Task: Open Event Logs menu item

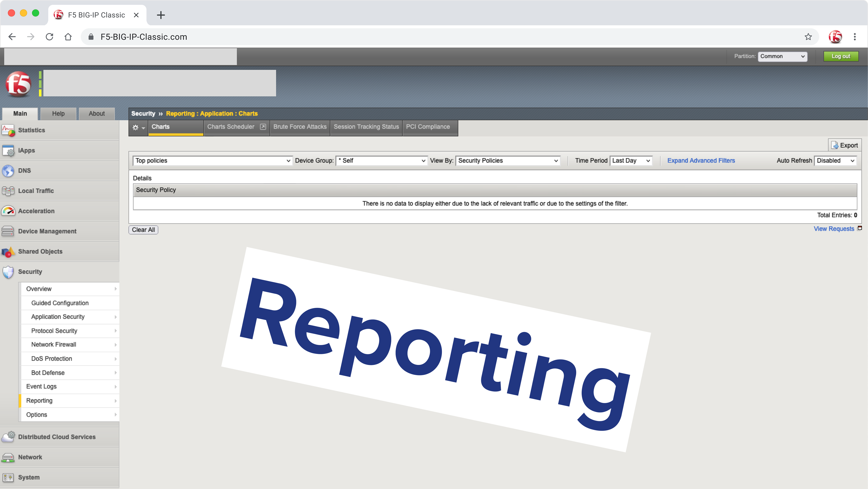Action: pyautogui.click(x=70, y=387)
